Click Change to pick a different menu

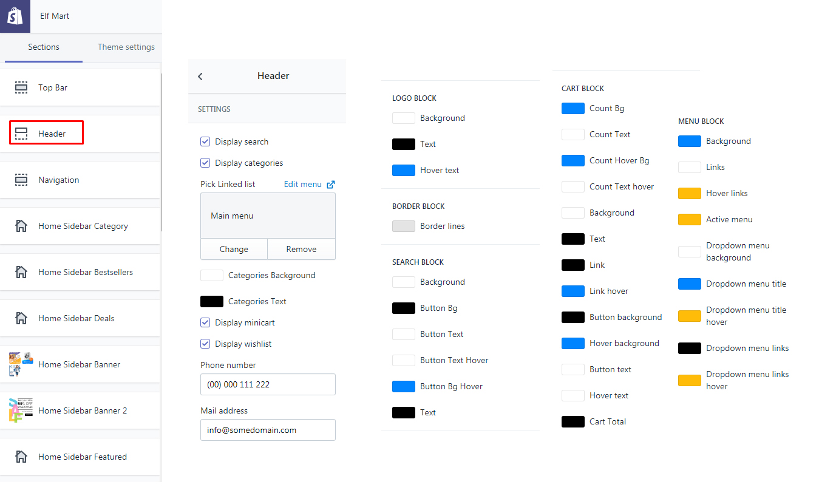(x=233, y=249)
